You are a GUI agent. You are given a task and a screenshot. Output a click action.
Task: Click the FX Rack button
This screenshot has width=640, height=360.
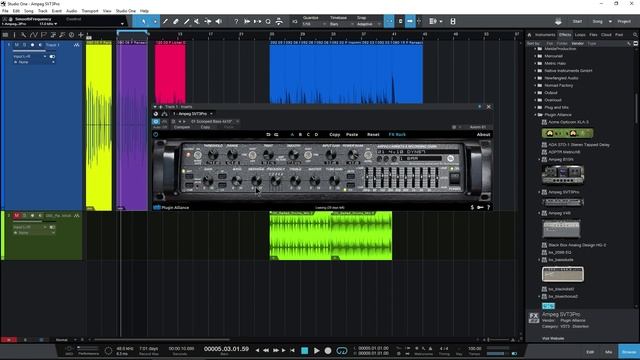(x=397, y=134)
